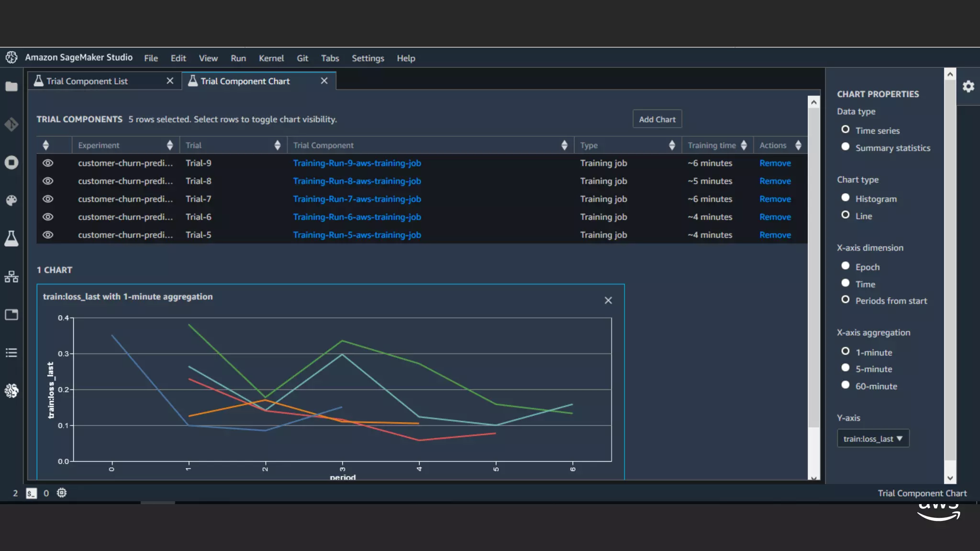Open the SageMaker experiments flask icon
The image size is (980, 551).
[11, 238]
